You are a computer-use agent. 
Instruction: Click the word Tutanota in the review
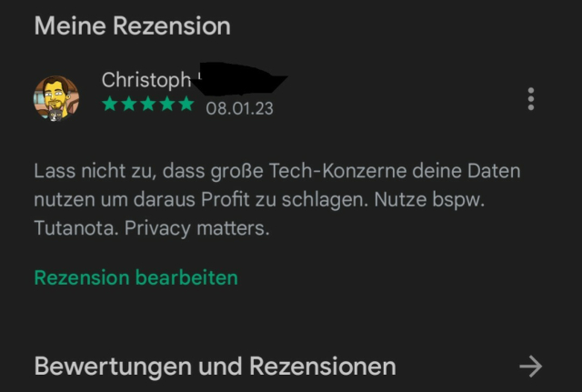tap(76, 228)
